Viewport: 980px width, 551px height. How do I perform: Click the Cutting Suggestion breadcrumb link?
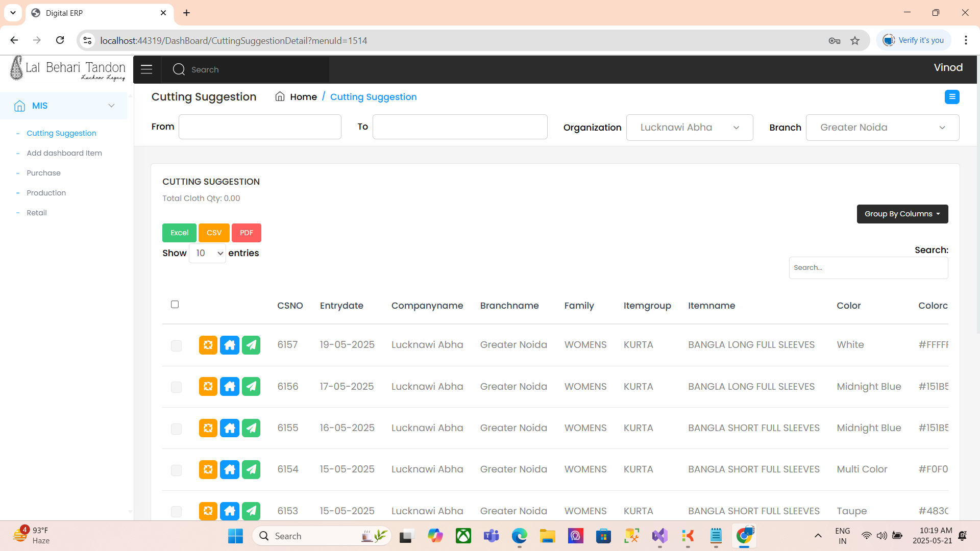[373, 97]
